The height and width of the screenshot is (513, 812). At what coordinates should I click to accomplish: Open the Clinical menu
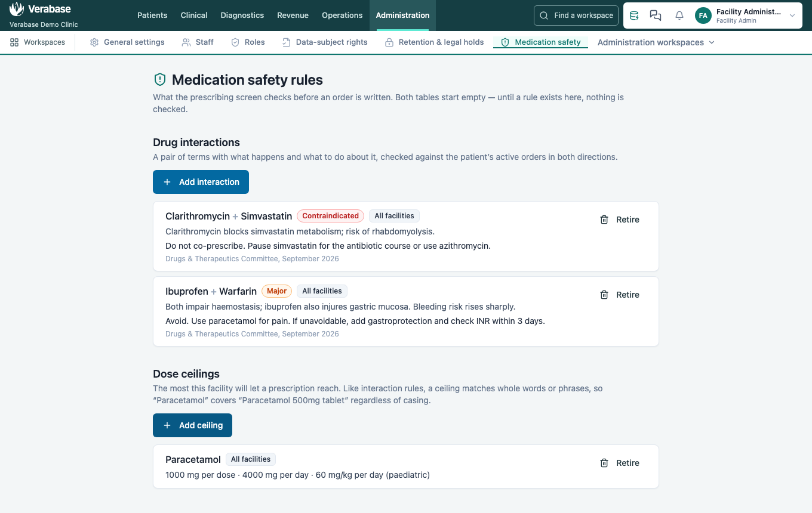194,16
